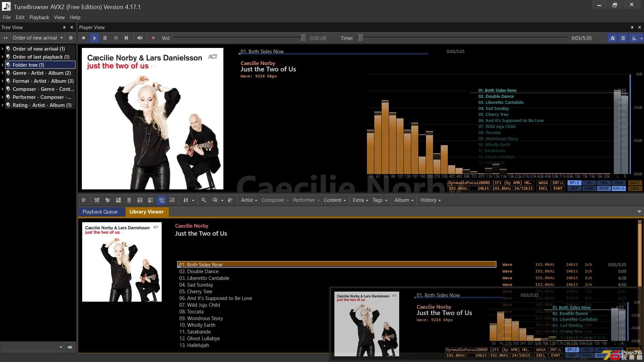The image size is (644, 362).
Task: Select the last detail list view icon
Action: [172, 200]
